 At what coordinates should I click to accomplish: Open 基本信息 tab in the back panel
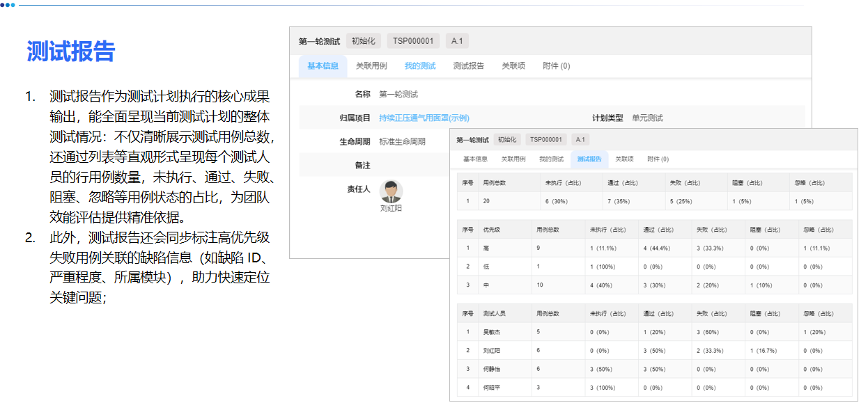[323, 66]
